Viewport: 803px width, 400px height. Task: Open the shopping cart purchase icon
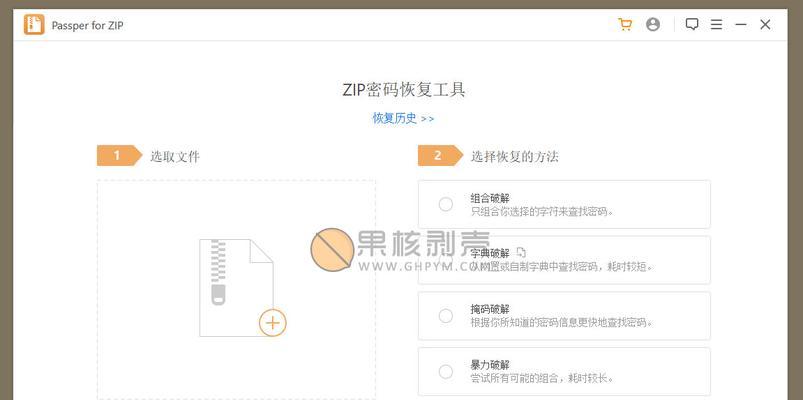tap(625, 25)
